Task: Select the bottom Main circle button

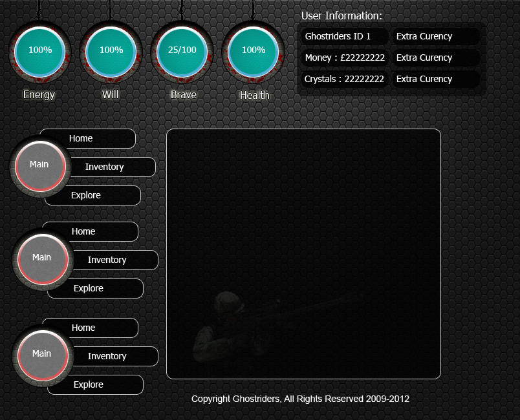Action: pyautogui.click(x=43, y=355)
